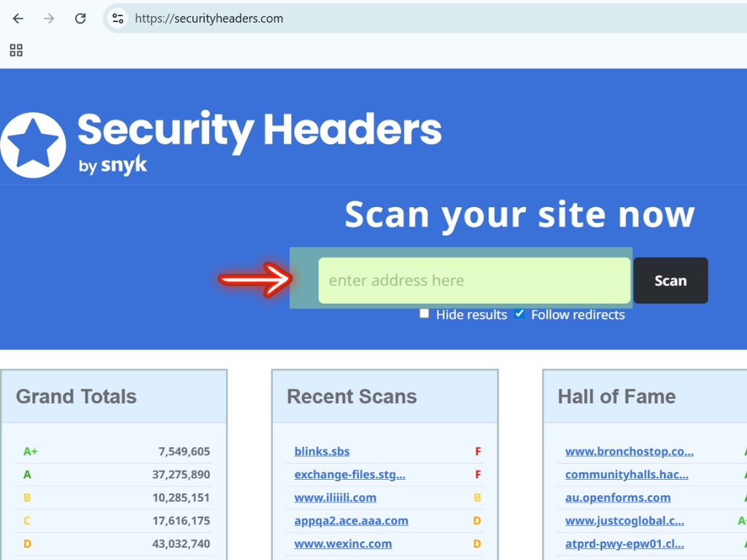Open www.wexinc.com scan result
The image size is (747, 560).
[343, 544]
